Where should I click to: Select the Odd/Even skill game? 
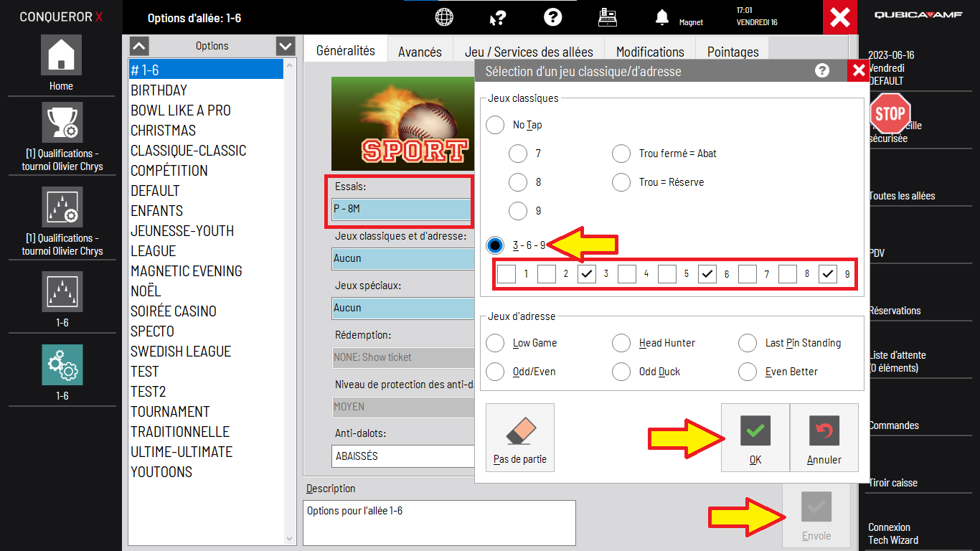(495, 372)
